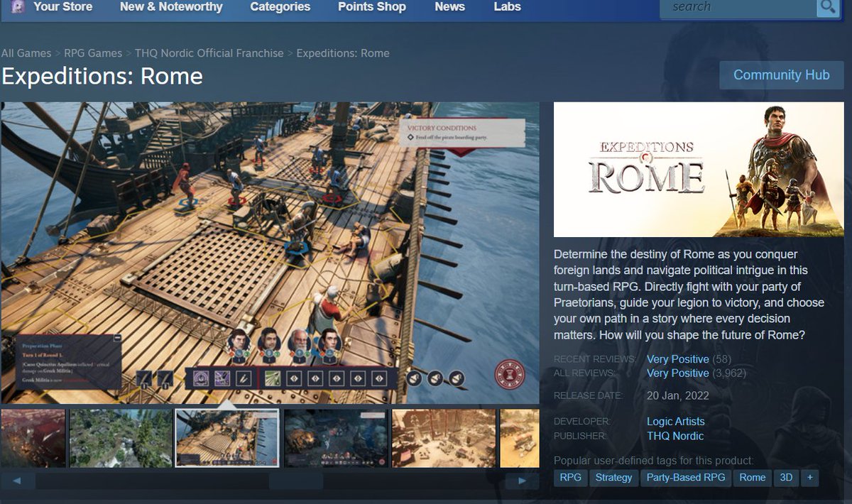The width and height of the screenshot is (852, 504).
Task: Select the highlighted ship deck thumbnail
Action: pyautogui.click(x=227, y=438)
